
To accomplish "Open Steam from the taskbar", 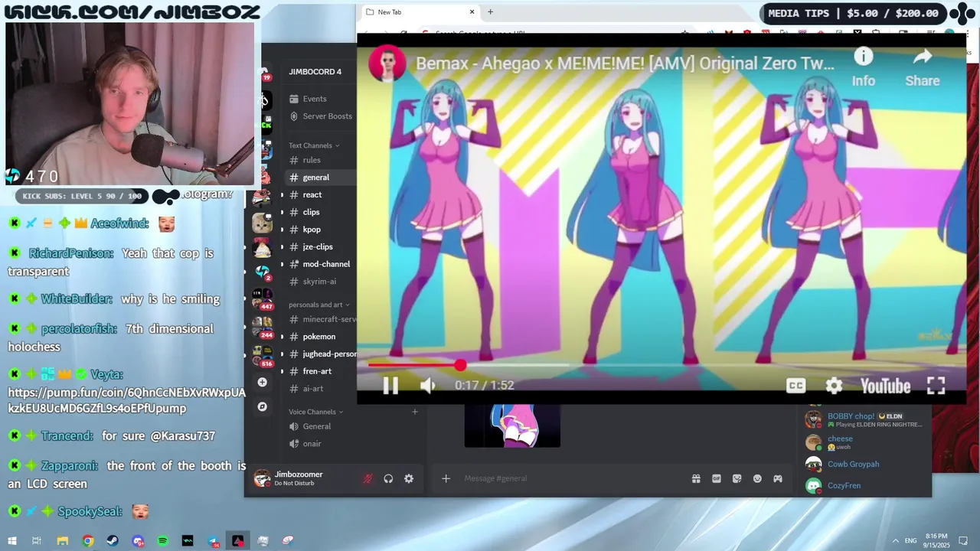I will coord(113,541).
